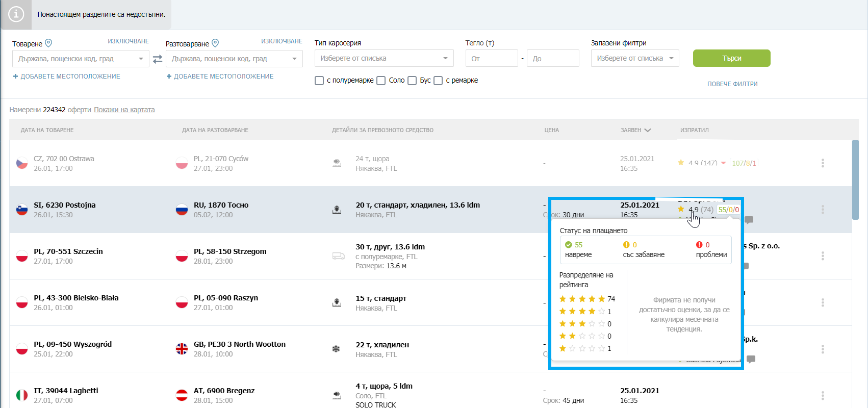Open the three-dot menu for the IT Laghetti offer

[823, 395]
